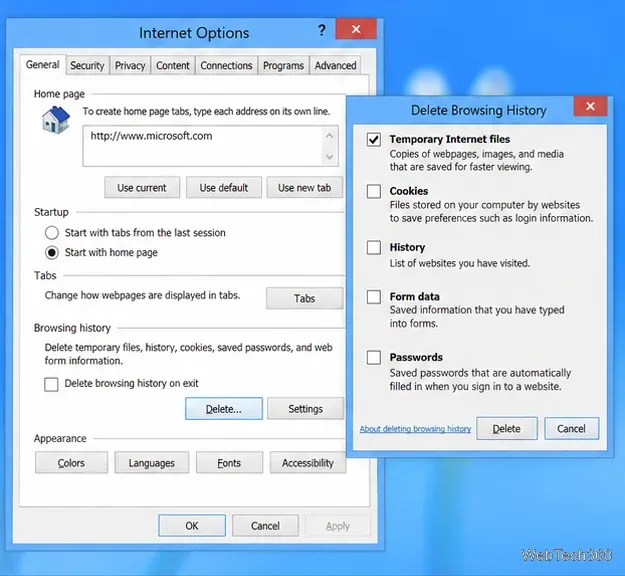This screenshot has height=576, width=625.
Task: Switch to the Content tab
Action: point(173,66)
